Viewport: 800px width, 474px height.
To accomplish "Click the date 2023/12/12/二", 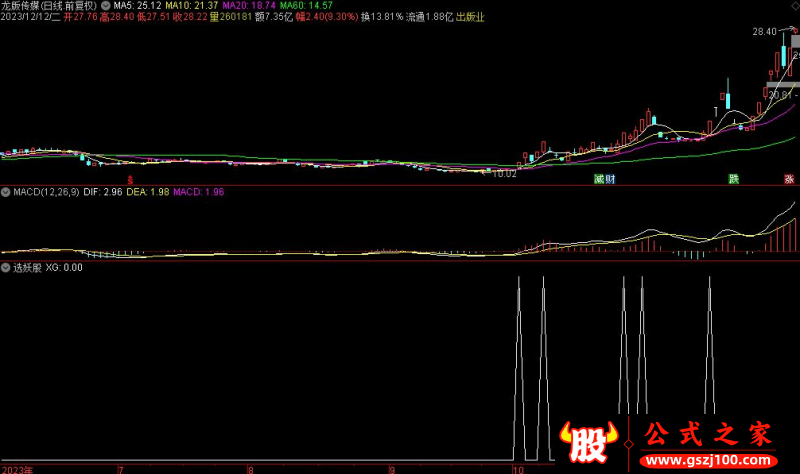I will 31,17.
